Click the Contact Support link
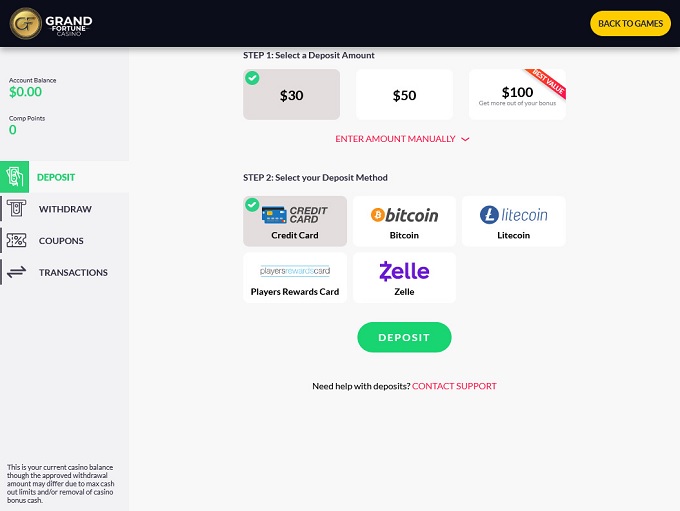The width and height of the screenshot is (680, 511). point(454,386)
